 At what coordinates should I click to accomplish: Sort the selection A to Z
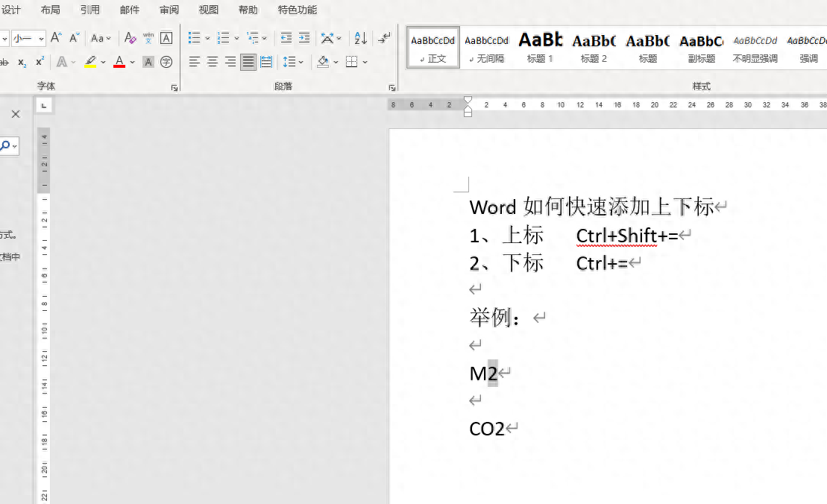pyautogui.click(x=361, y=38)
